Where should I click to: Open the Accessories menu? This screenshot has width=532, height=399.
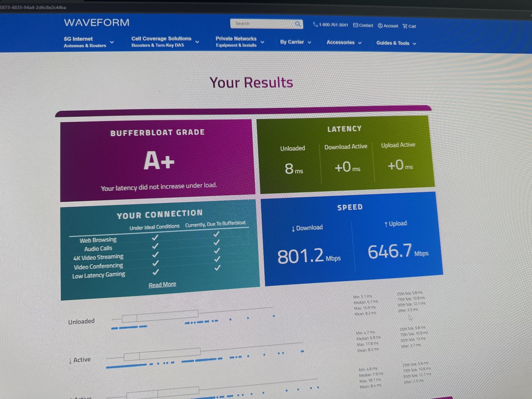click(340, 42)
